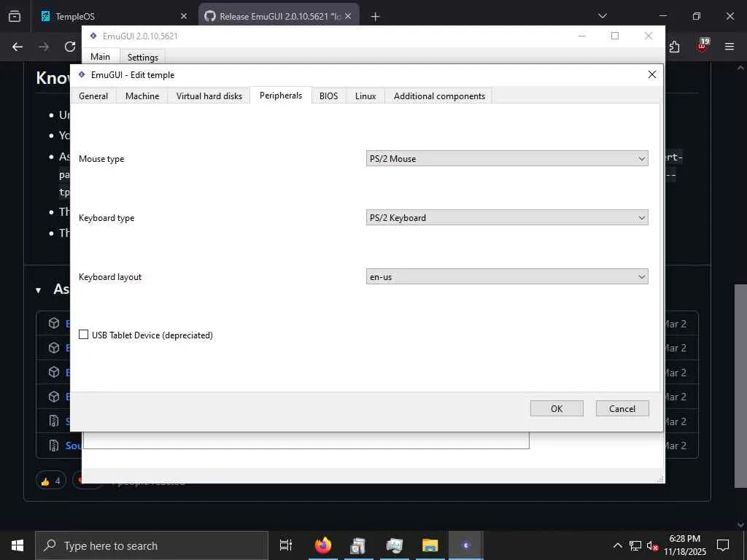Click the browser page vertical scrollbar
Screen dimensions: 747x560
(740, 386)
